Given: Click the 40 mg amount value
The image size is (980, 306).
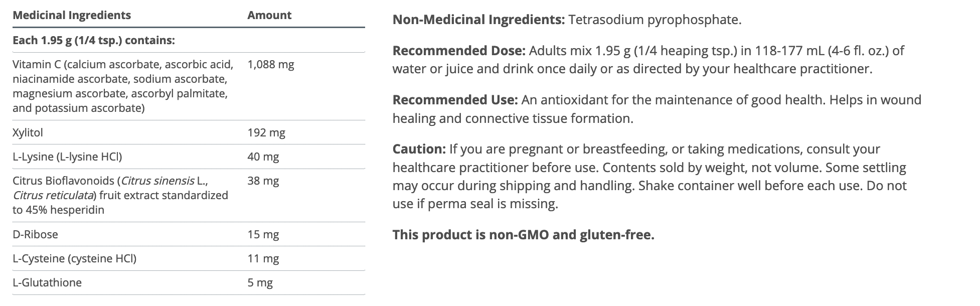Looking at the screenshot, I should point(263,157).
